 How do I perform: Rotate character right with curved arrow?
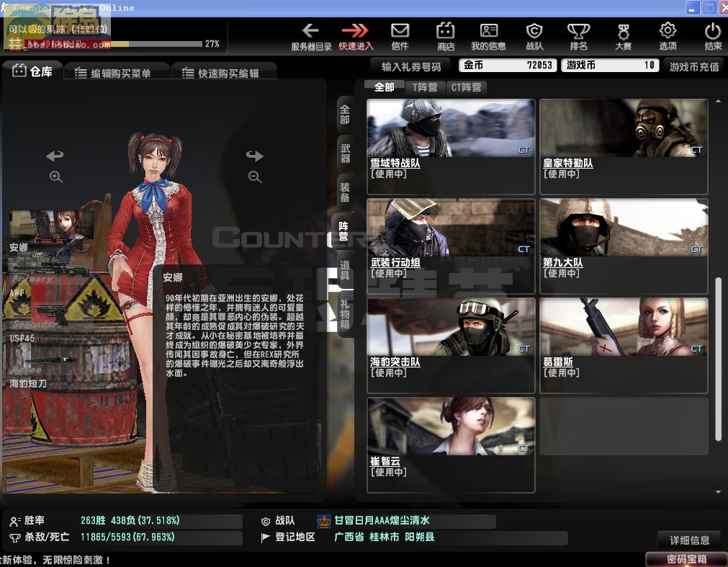(254, 156)
